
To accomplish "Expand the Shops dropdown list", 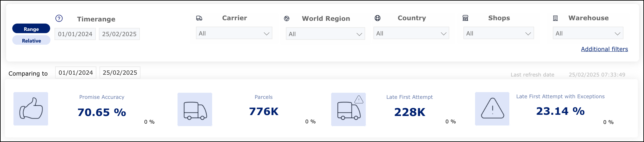I will pyautogui.click(x=498, y=33).
